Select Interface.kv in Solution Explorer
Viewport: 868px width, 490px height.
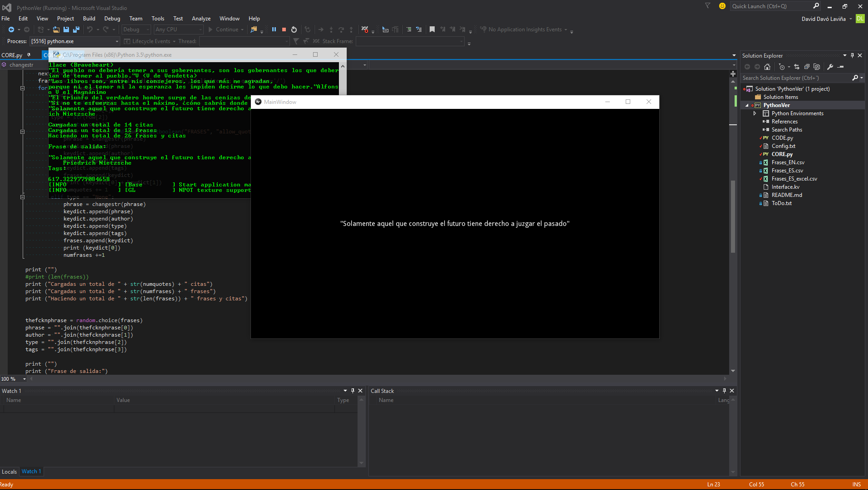tap(785, 187)
